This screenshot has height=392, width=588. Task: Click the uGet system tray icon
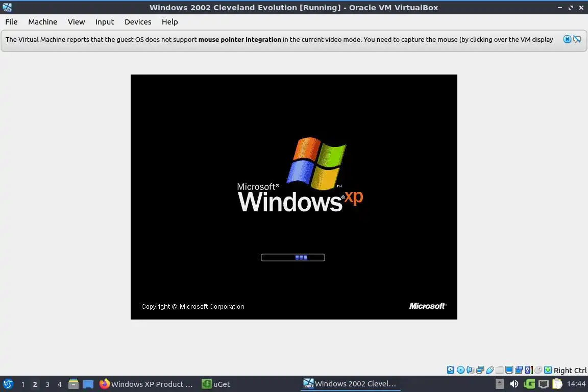529,384
